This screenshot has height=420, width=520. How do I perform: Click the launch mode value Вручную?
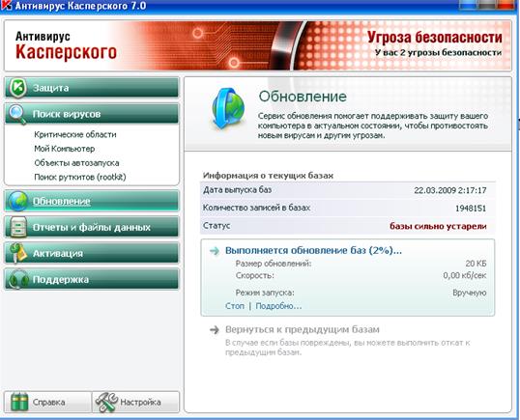[470, 293]
